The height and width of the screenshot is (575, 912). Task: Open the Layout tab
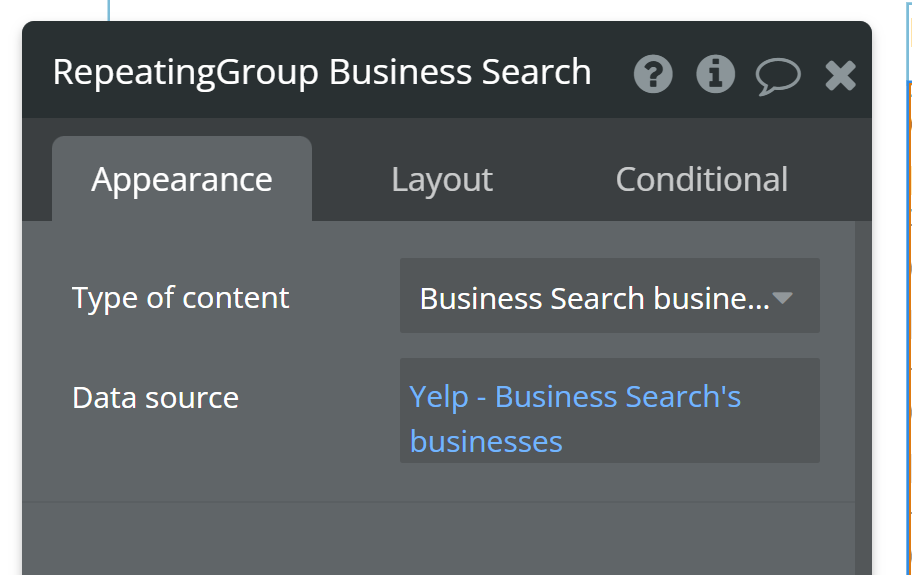(442, 180)
